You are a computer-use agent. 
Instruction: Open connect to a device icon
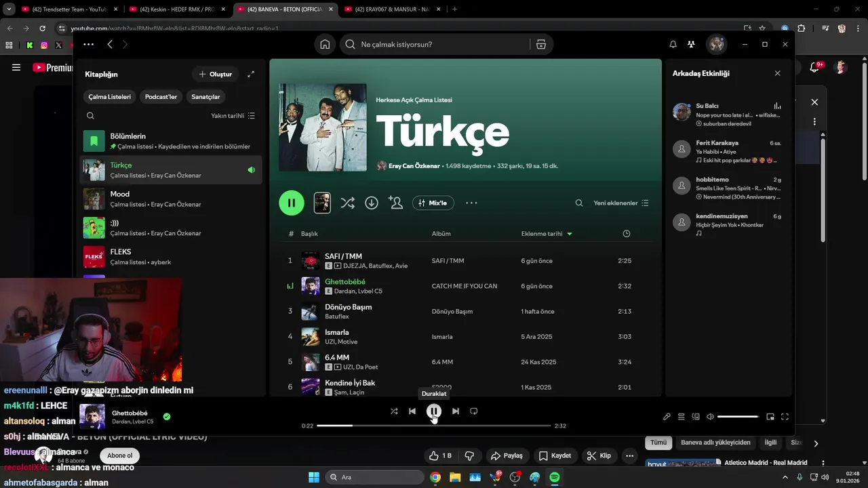(696, 417)
